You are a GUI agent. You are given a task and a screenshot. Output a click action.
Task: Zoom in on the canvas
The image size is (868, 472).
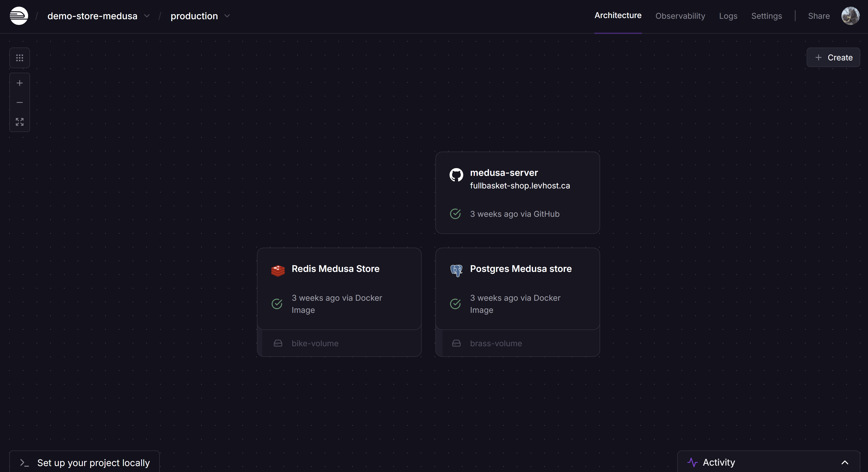click(19, 83)
